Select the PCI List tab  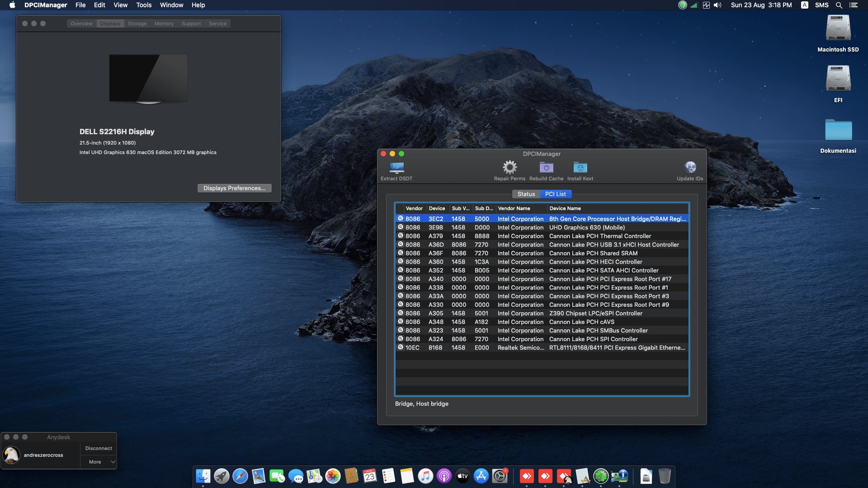click(x=555, y=194)
